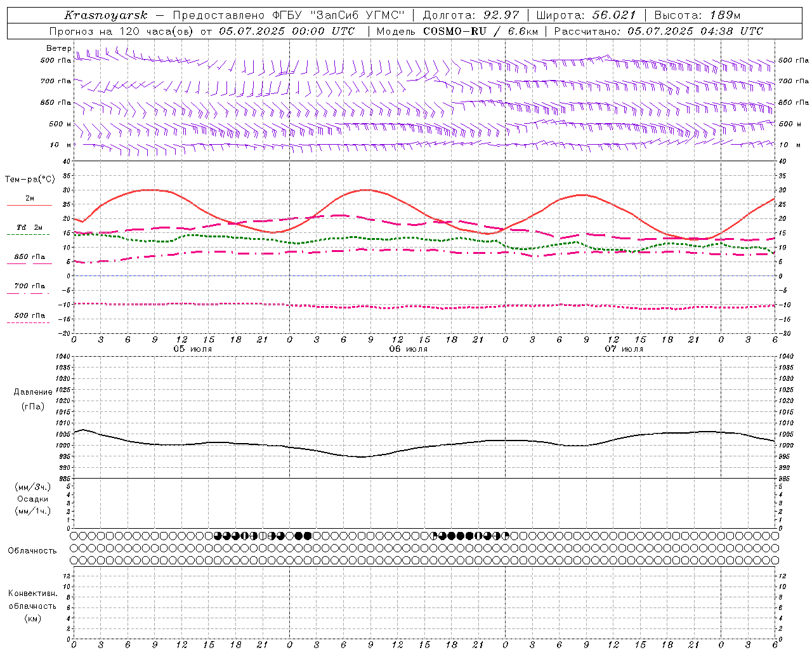Click the Рассчитано: 05.07.2025 04:38 UTC text
Viewport: 812px width, 650px height.
point(658,31)
